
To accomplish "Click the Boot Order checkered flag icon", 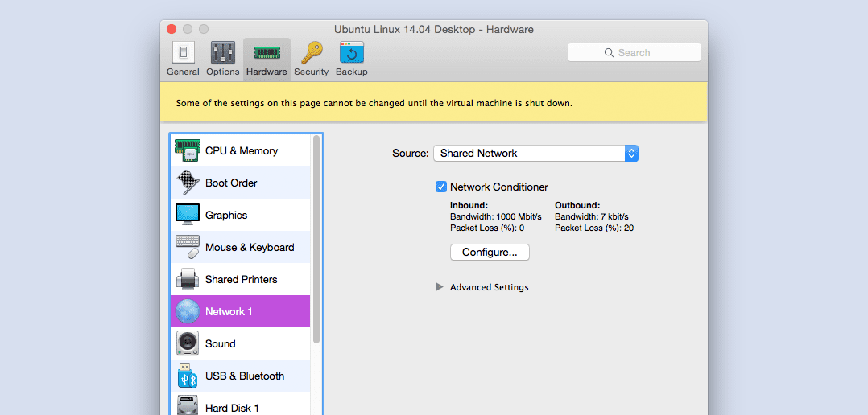I will [x=187, y=183].
